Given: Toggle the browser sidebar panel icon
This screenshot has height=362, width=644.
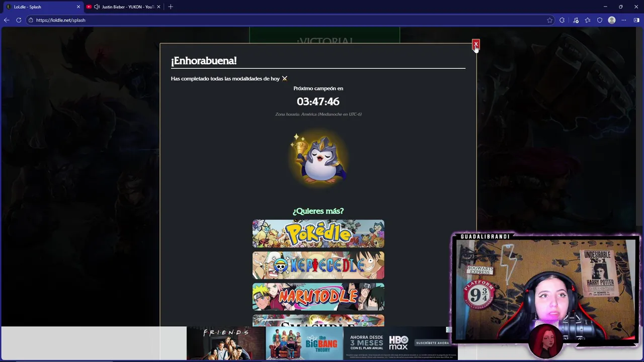Looking at the screenshot, I should pyautogui.click(x=636, y=20).
